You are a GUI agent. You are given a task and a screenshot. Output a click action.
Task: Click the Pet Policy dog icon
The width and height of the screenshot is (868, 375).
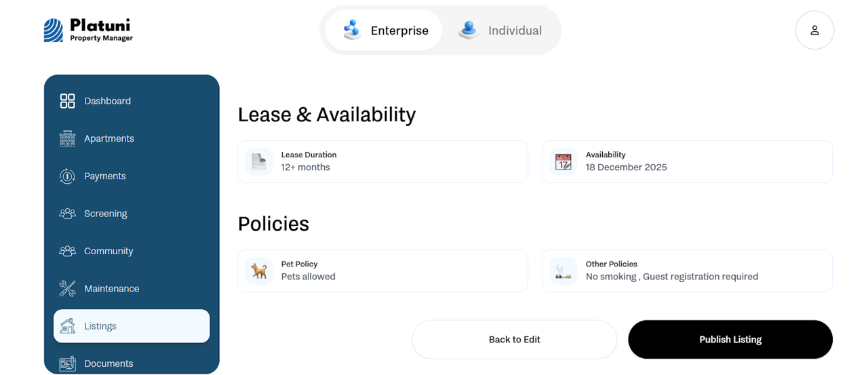pyautogui.click(x=259, y=271)
